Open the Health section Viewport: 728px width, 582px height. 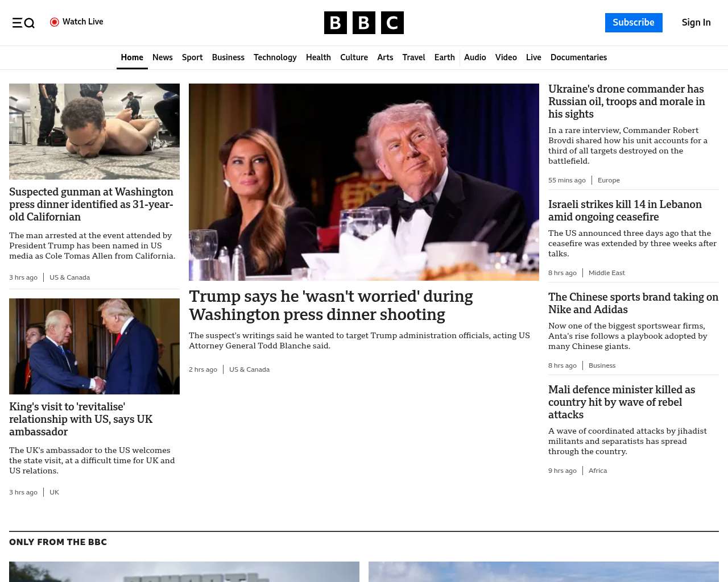(318, 57)
